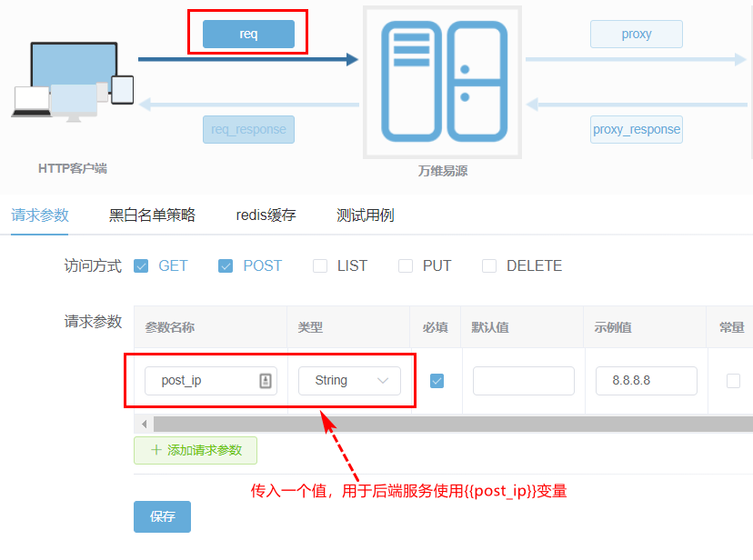Screen dimensions: 753x560
Task: Click the post_ip parameter name field
Action: [x=211, y=381]
